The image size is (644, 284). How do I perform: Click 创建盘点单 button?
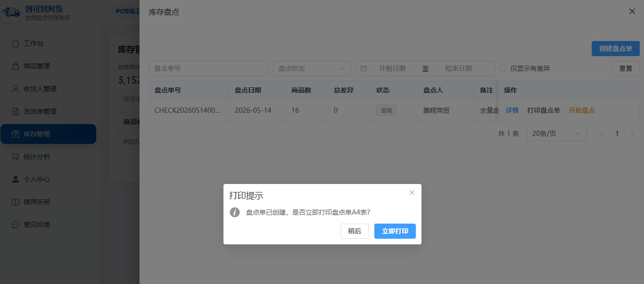[616, 49]
